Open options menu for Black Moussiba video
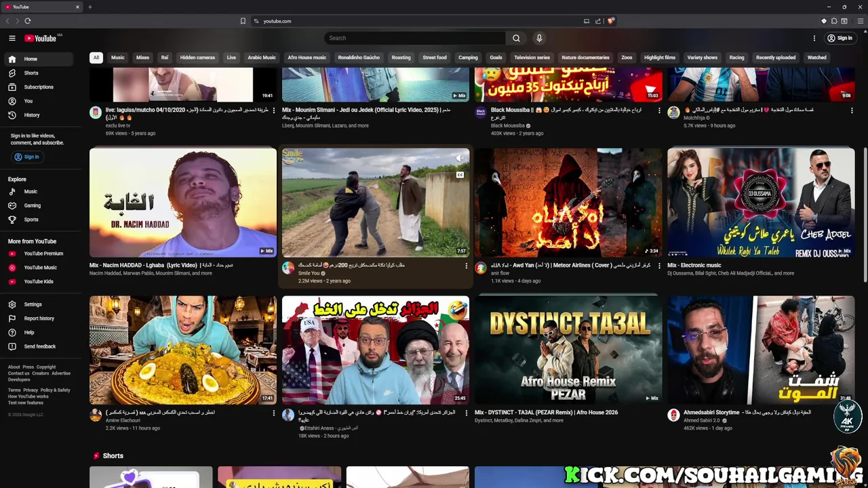 659,110
